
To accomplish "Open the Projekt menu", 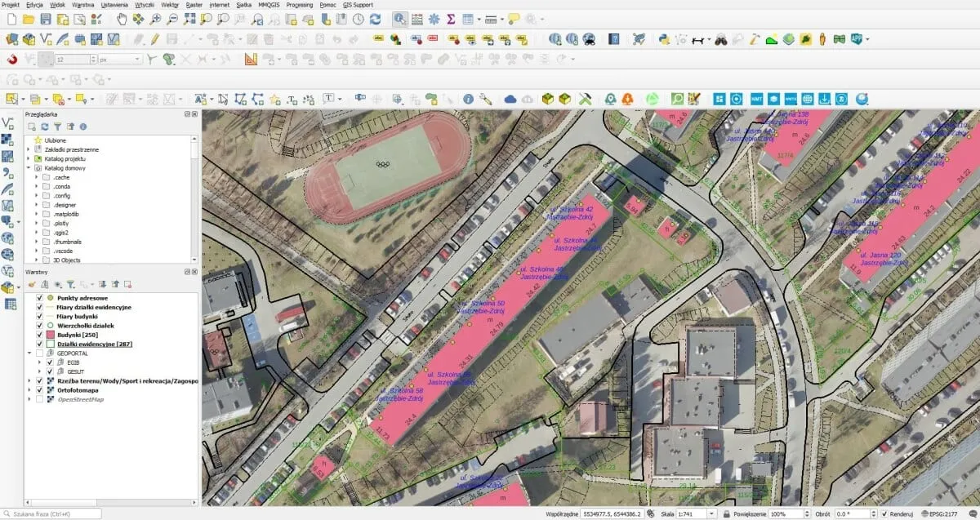I will click(x=11, y=4).
